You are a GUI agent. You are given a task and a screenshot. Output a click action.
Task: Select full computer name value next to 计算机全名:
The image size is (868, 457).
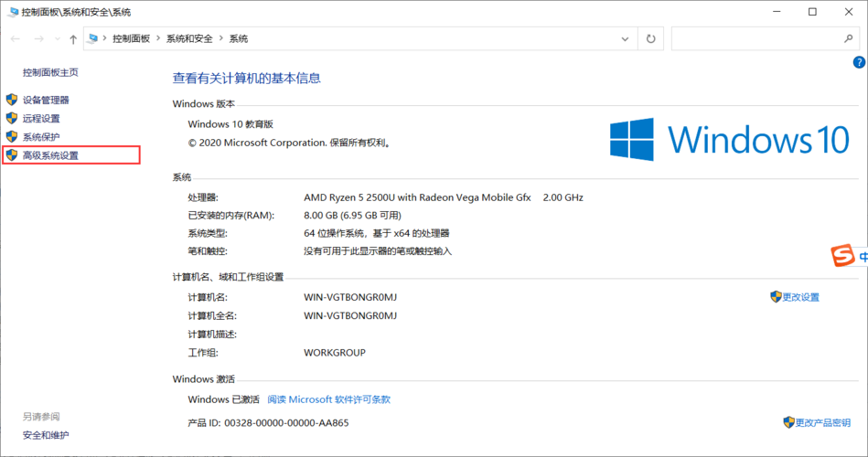pyautogui.click(x=350, y=315)
